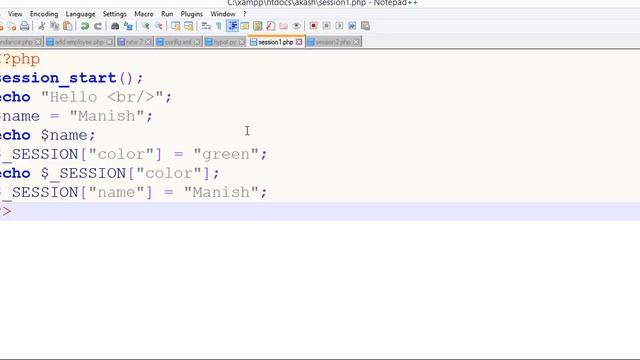Open Find with the binoculars icon
This screenshot has width=640, height=360.
click(115, 26)
